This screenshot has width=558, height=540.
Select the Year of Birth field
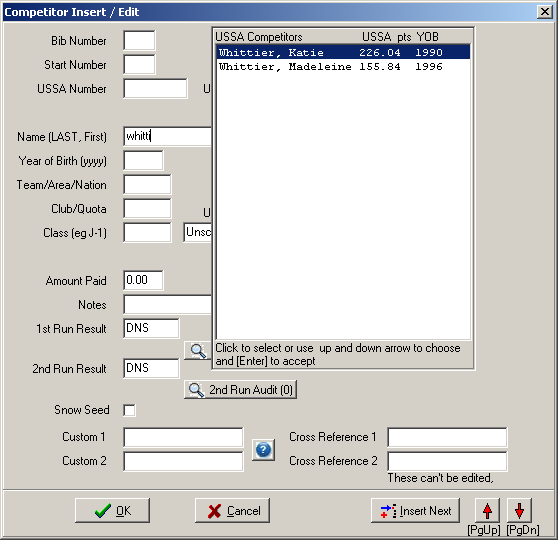click(x=143, y=161)
